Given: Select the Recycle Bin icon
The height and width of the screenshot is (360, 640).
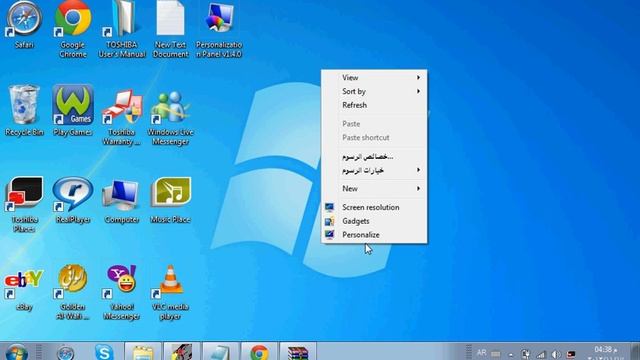Looking at the screenshot, I should (x=24, y=110).
